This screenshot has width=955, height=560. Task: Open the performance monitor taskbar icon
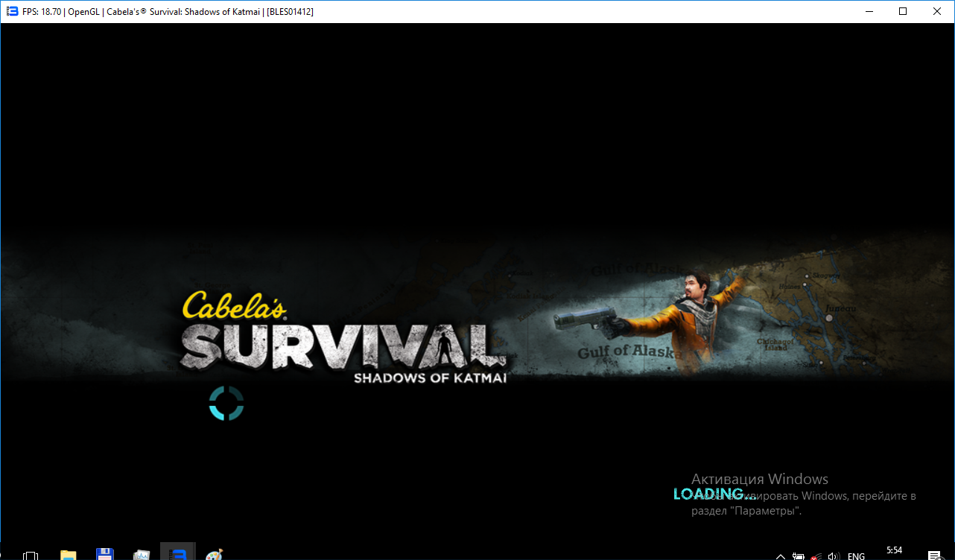point(142,555)
